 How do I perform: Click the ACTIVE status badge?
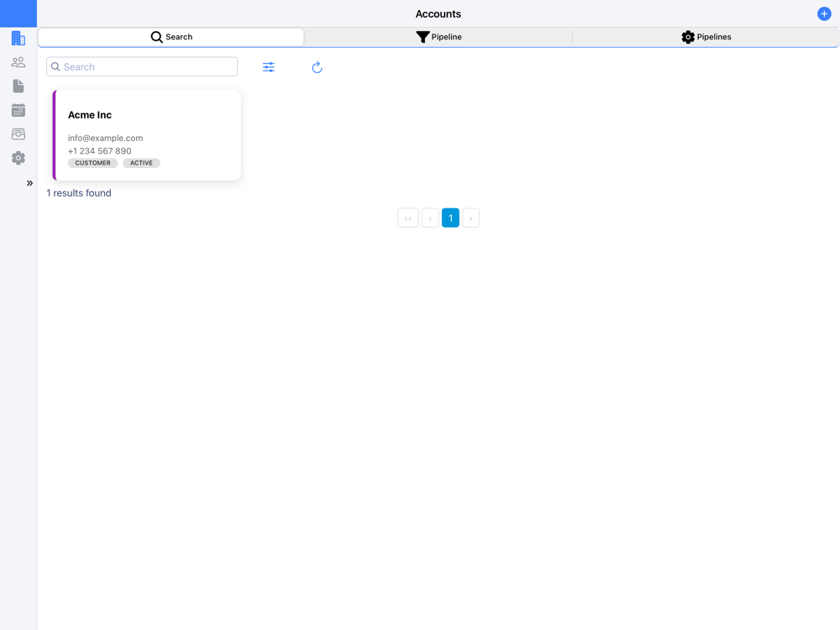[141, 163]
